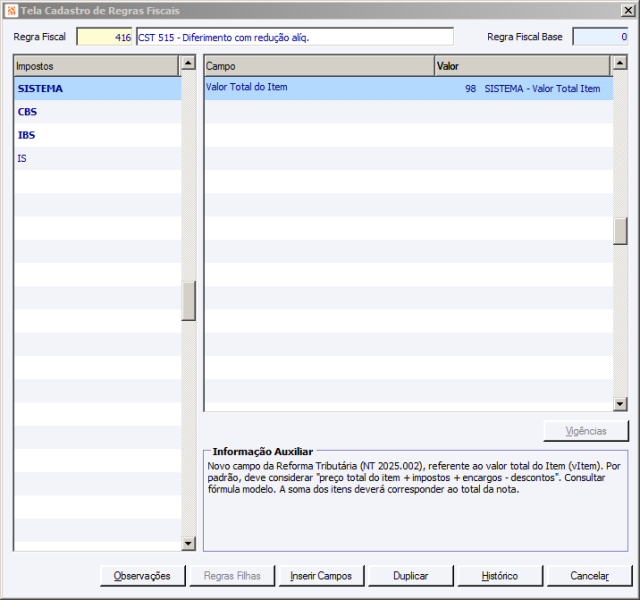Duplicate the rule with Duplicar
Screen dimensions: 640x600
[x=411, y=576]
